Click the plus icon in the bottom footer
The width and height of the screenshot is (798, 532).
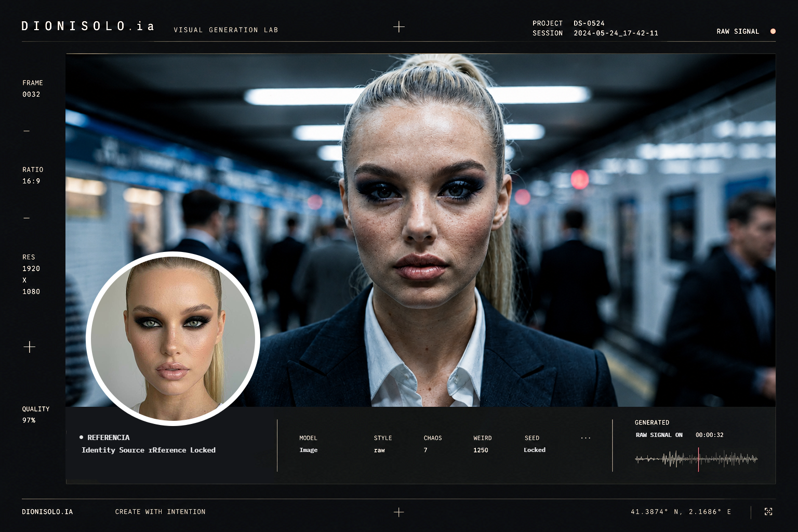pyautogui.click(x=399, y=512)
